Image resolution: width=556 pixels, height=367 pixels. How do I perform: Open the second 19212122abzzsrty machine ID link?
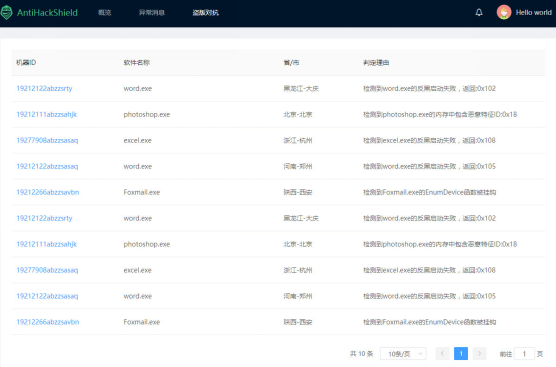coord(44,218)
